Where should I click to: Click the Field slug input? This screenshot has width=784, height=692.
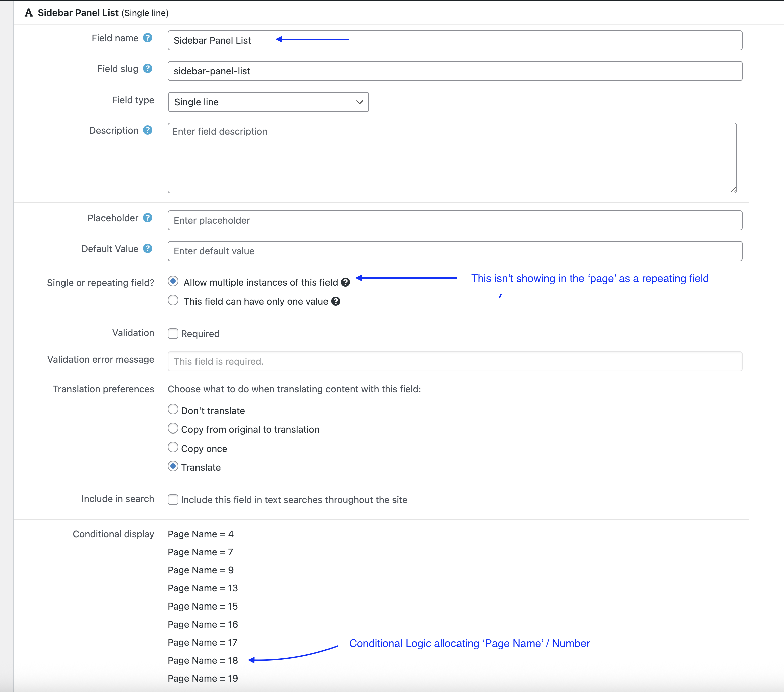point(455,71)
